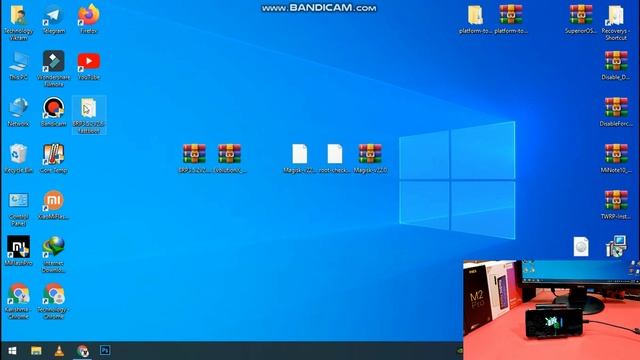Select the Magisk-v22.0 RAR archive
Viewport: 640px width, 360px height.
tap(370, 158)
